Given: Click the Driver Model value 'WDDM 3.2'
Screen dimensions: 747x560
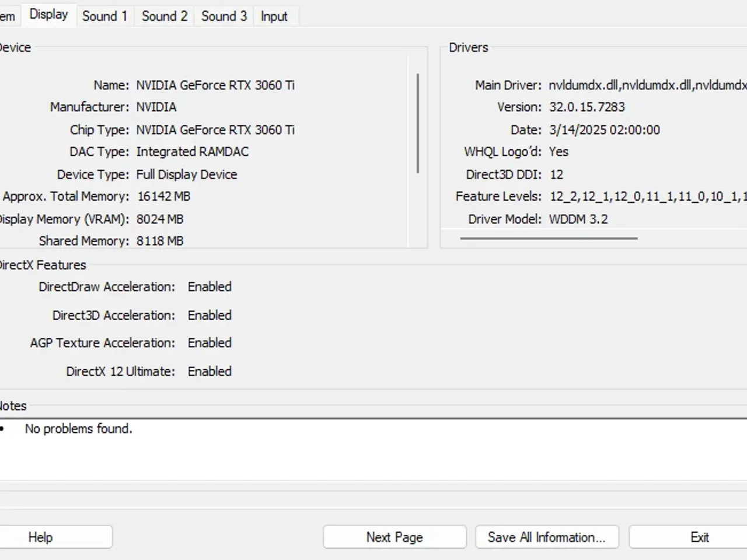Looking at the screenshot, I should coord(578,219).
